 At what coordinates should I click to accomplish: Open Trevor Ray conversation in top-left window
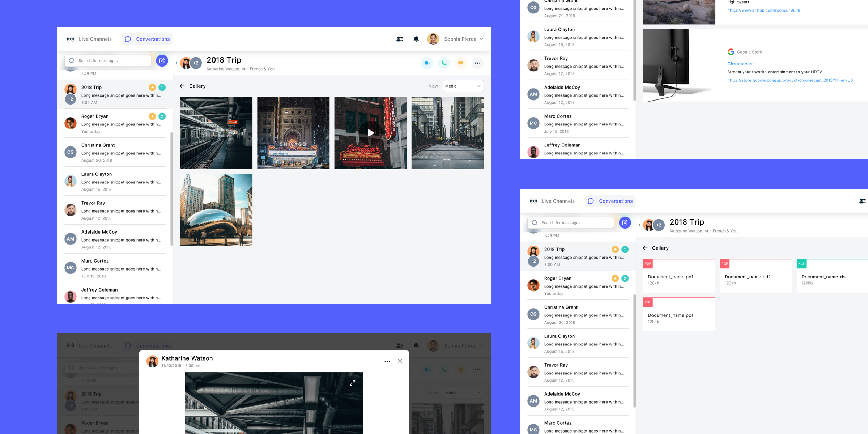click(x=115, y=210)
